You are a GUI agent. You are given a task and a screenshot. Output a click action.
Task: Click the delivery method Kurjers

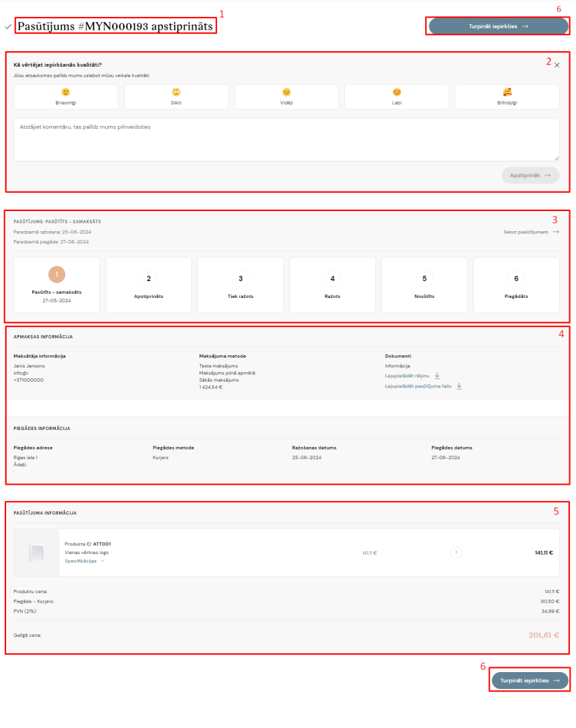pyautogui.click(x=160, y=458)
